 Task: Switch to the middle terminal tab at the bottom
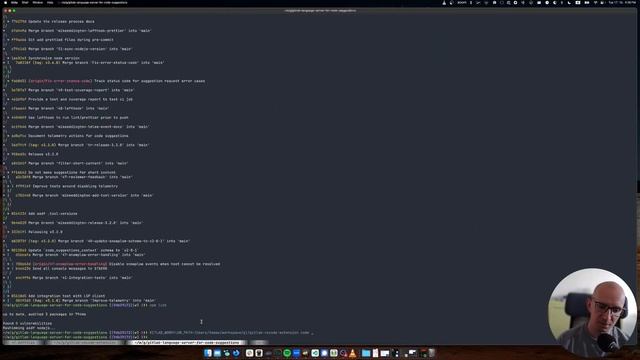pyautogui.click(x=84, y=342)
